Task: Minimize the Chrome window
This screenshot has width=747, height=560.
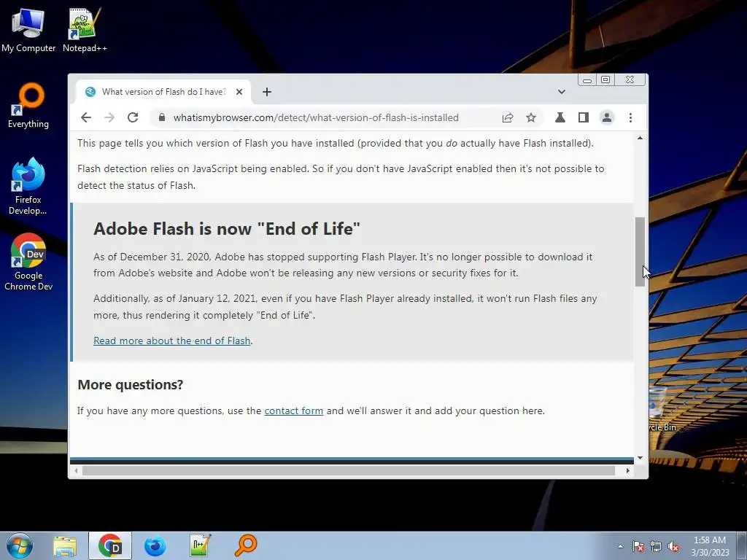Action: coord(587,79)
